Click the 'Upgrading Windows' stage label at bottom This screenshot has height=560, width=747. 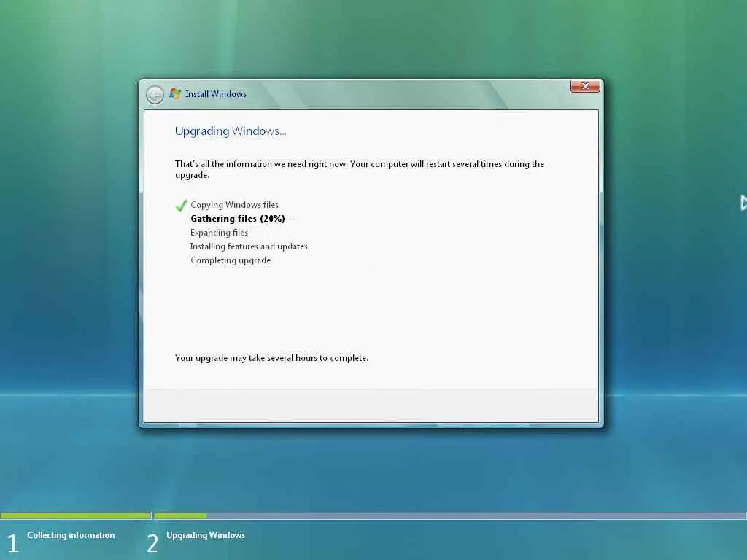tap(206, 535)
